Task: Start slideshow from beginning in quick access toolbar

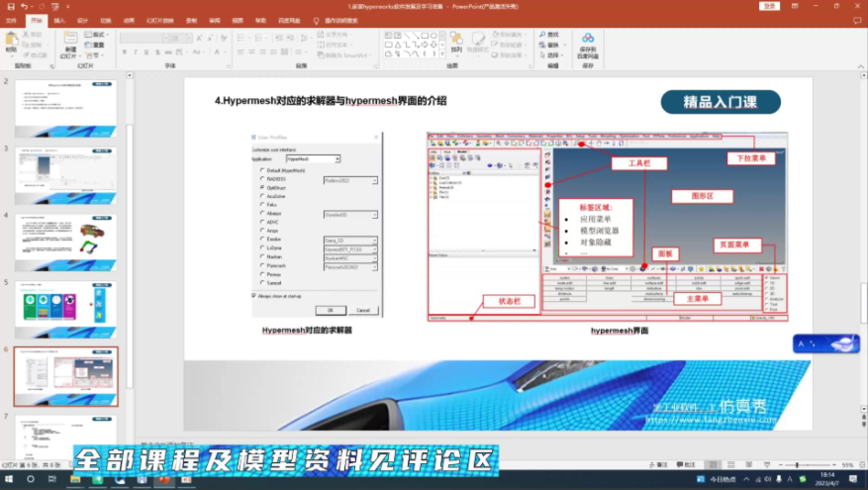Action: point(54,6)
